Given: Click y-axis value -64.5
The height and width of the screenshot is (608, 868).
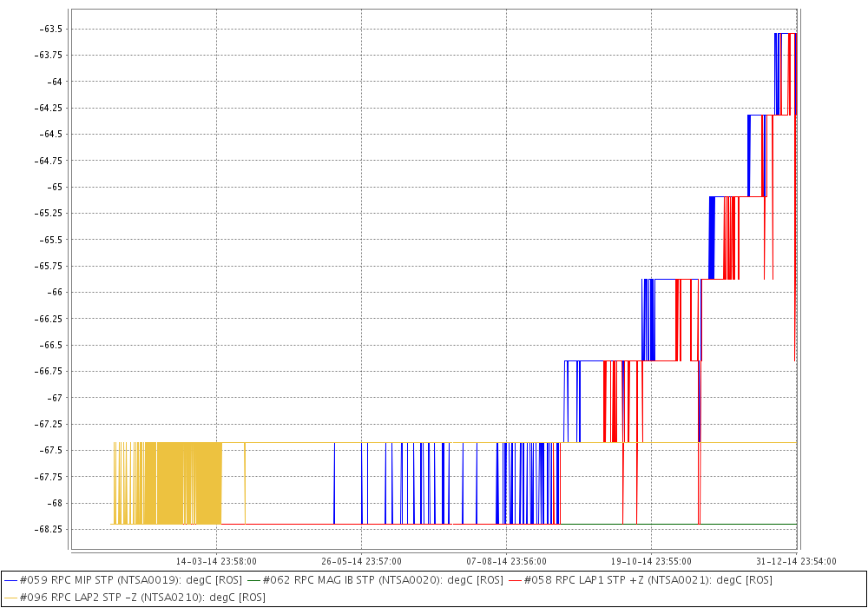Looking at the screenshot, I should pos(50,134).
